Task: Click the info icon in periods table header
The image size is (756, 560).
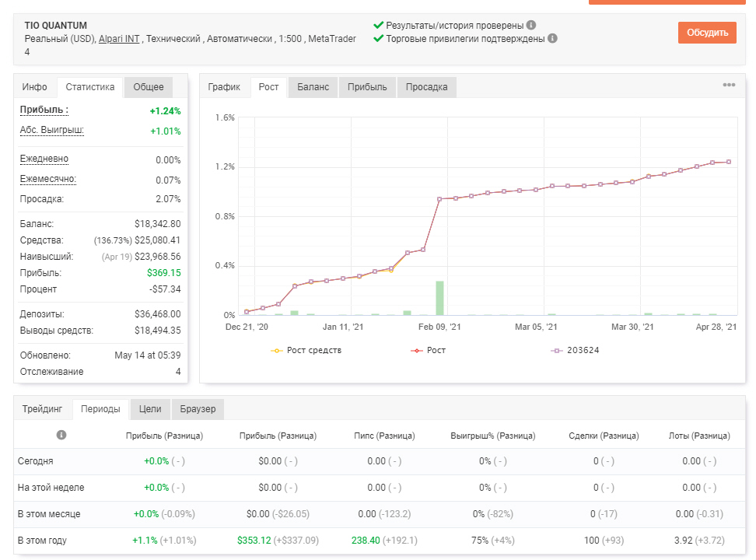Action: pyautogui.click(x=61, y=435)
